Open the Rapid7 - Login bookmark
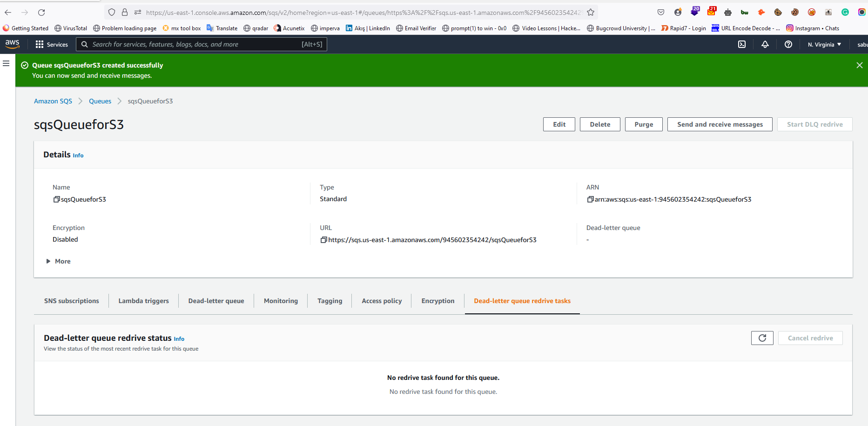This screenshot has height=426, width=868. pos(684,28)
